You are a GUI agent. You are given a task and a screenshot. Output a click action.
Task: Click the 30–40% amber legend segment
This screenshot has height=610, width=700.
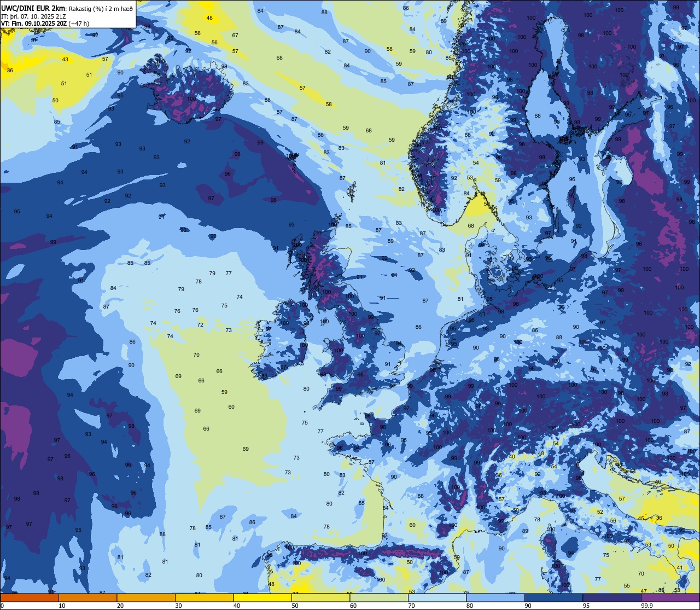click(x=205, y=598)
